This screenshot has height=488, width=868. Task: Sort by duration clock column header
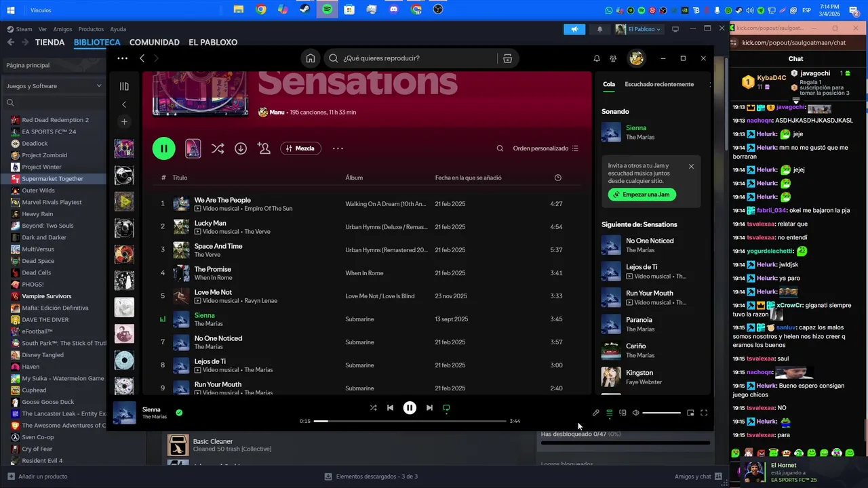point(557,178)
